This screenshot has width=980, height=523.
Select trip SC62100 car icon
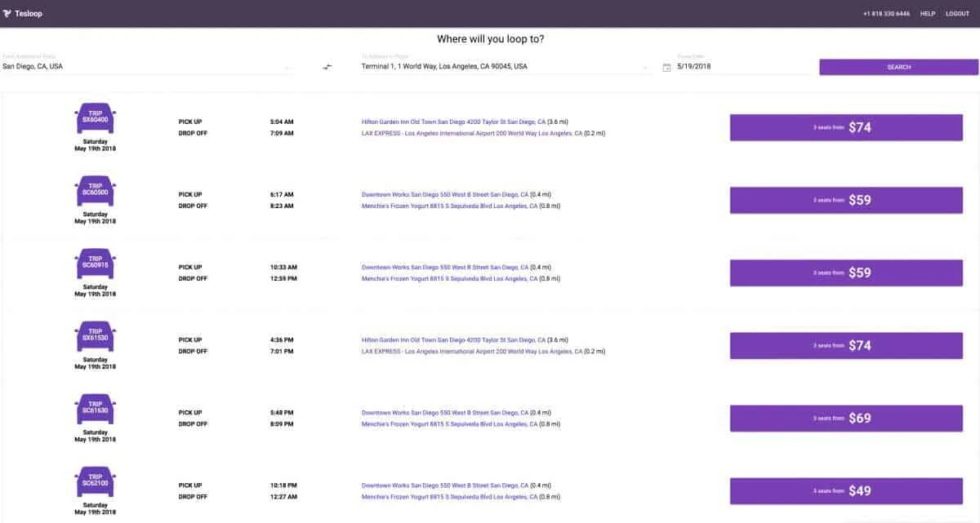[x=95, y=482]
